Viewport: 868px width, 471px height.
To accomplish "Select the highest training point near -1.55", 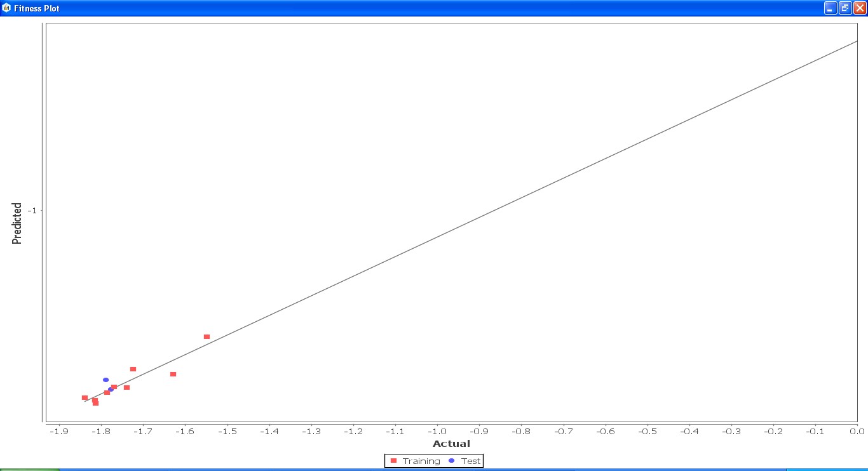I will [207, 336].
